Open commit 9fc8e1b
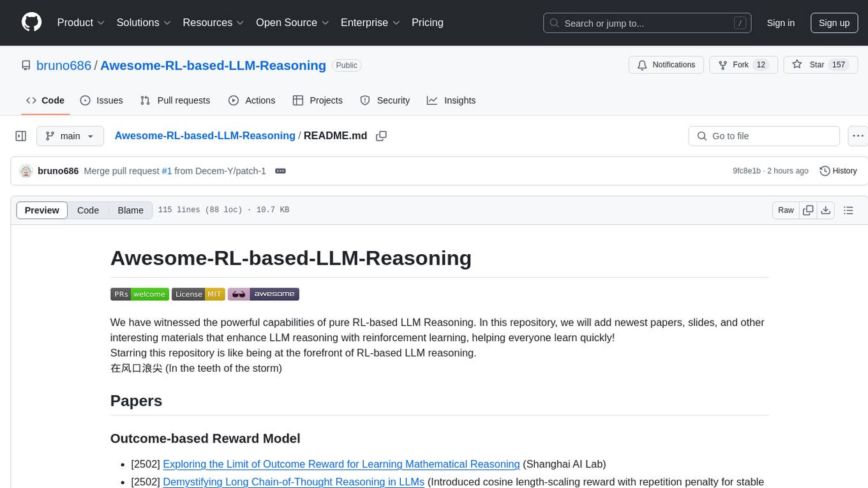The height and width of the screenshot is (488, 868). (x=747, y=171)
